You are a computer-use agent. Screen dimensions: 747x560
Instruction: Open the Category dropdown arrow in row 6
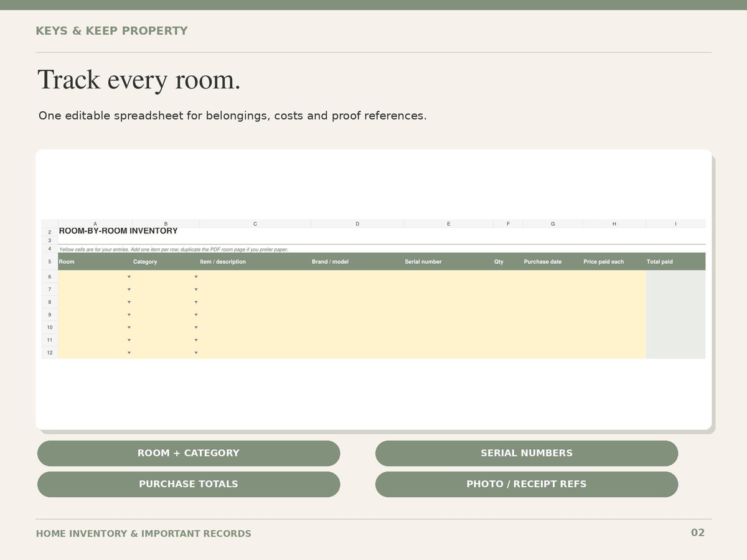195,277
